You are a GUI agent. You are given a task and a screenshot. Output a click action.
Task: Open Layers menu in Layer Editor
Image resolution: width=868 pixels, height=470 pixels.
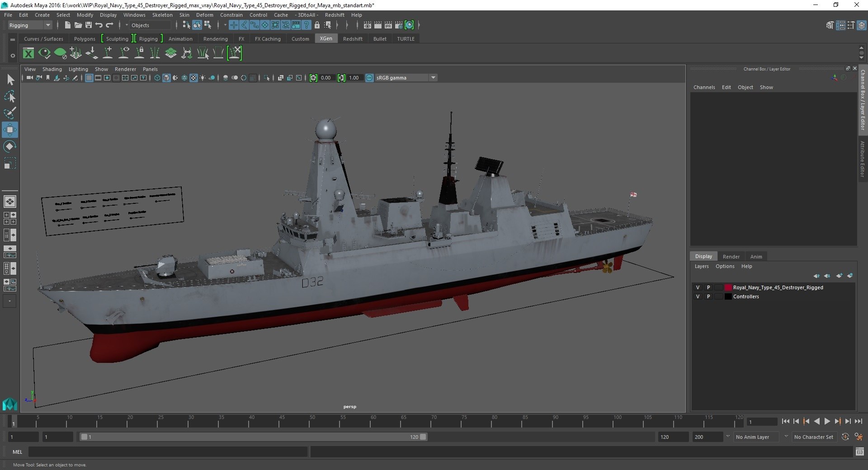coord(702,266)
